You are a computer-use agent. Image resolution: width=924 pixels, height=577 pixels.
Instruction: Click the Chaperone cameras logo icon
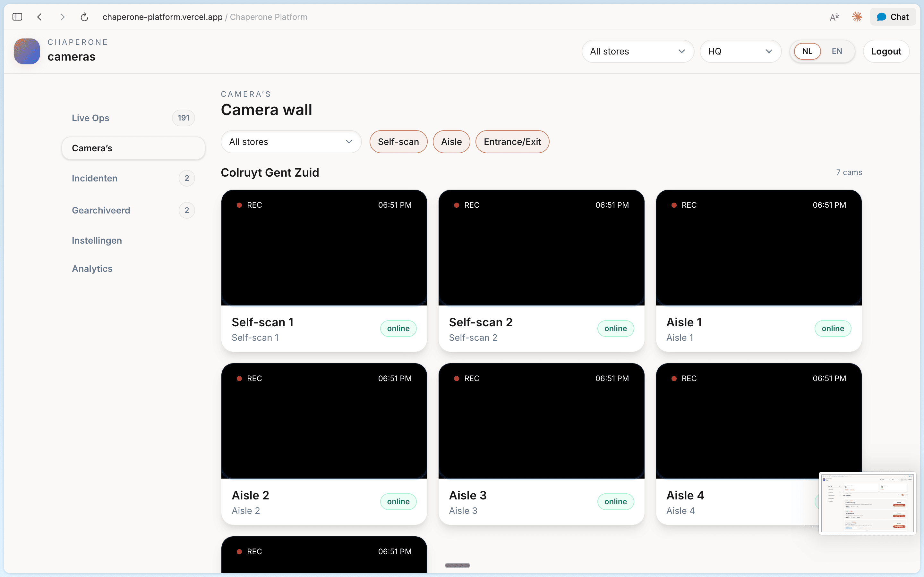[26, 51]
